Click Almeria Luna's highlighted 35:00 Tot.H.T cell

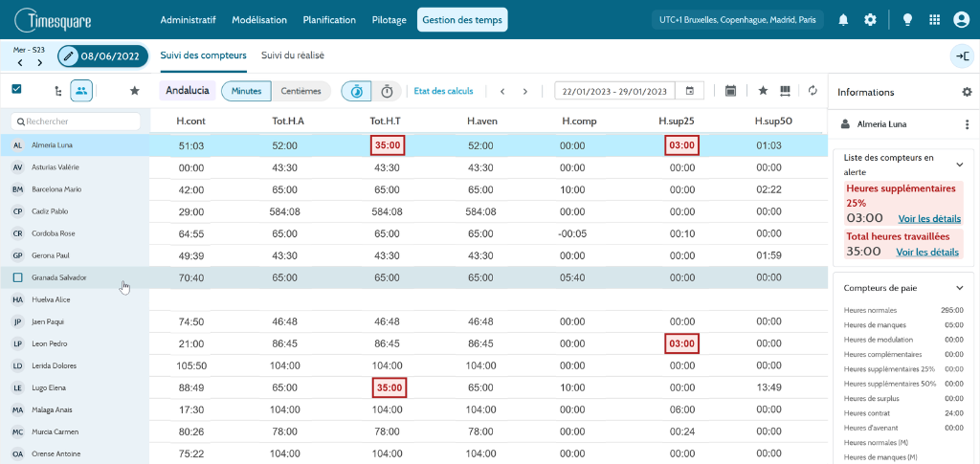pos(388,145)
